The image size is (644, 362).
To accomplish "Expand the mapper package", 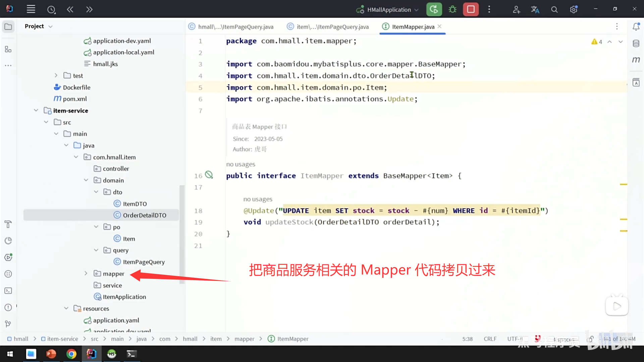I will coord(86,274).
